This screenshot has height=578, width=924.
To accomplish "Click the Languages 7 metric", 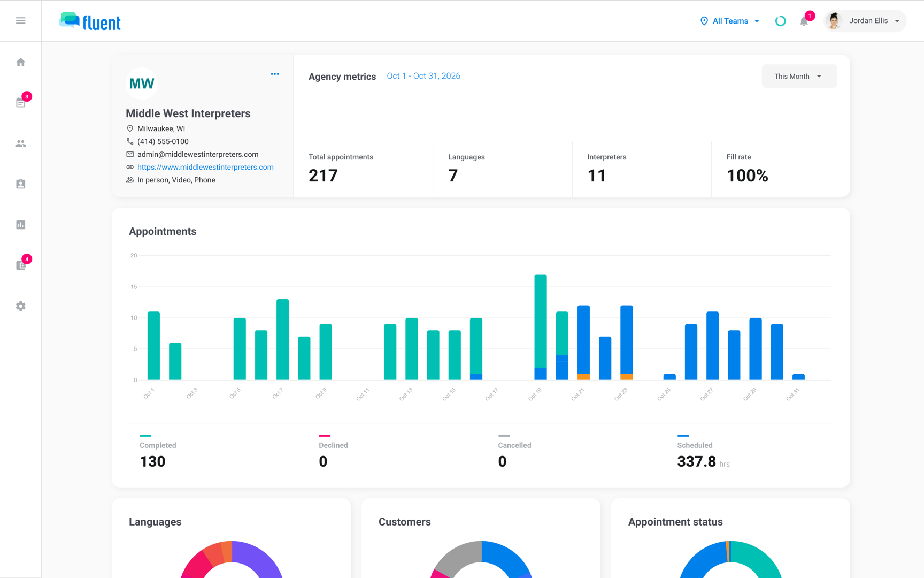I will [466, 169].
